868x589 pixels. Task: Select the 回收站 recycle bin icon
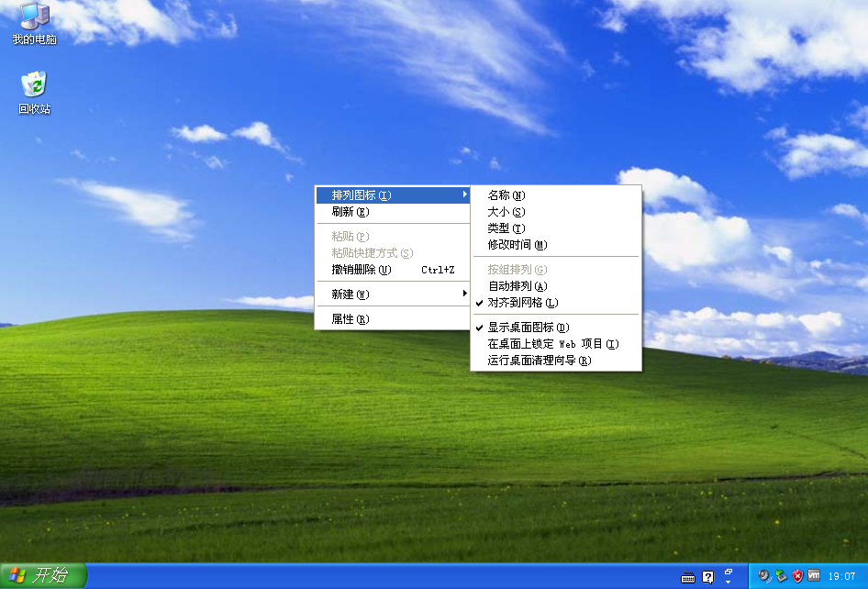tap(34, 93)
